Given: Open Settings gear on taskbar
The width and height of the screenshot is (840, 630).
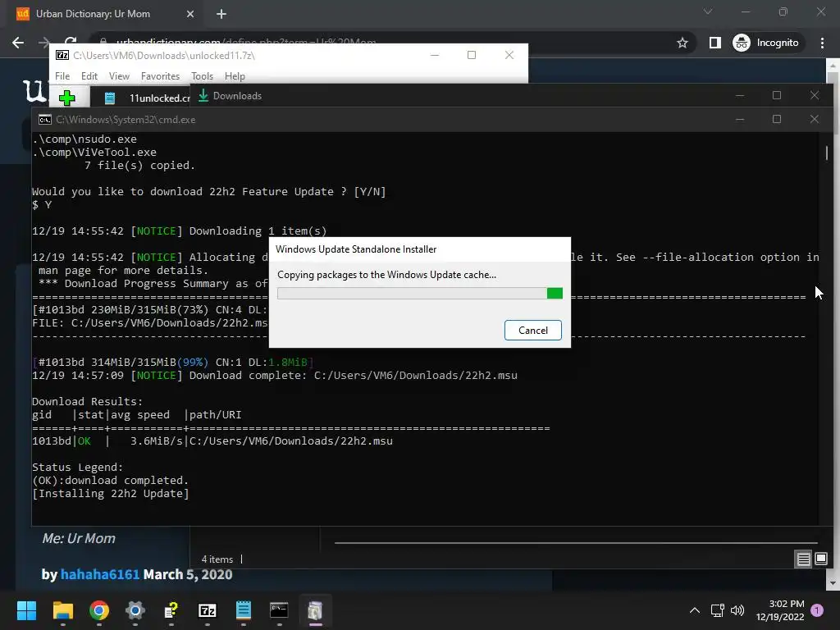Looking at the screenshot, I should (135, 610).
